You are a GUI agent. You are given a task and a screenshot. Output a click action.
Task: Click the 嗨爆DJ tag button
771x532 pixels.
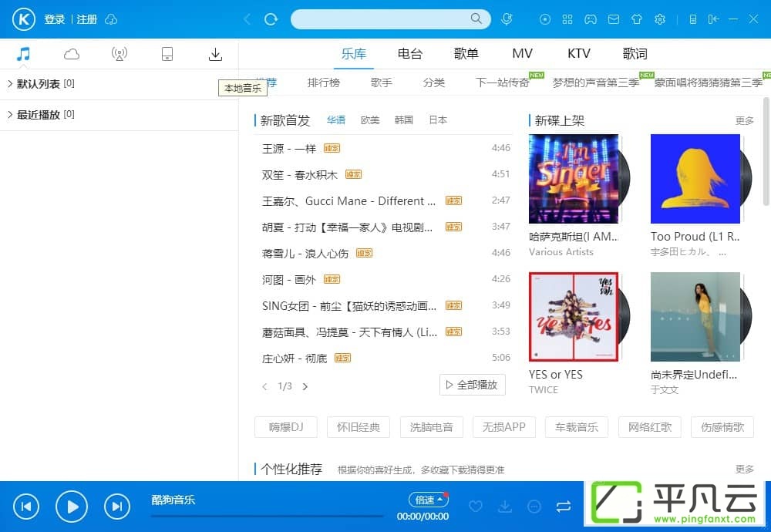(x=286, y=427)
